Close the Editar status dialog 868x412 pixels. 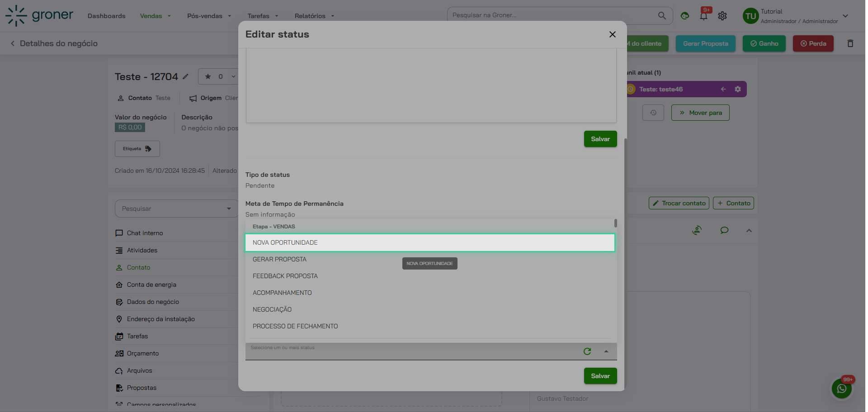612,34
